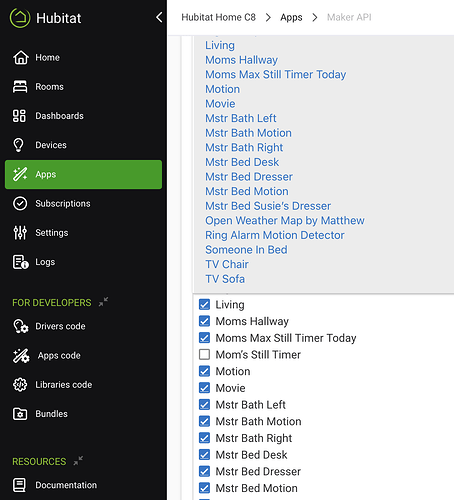The width and height of the screenshot is (454, 500).
Task: Click the Logs document icon
Action: (21, 262)
